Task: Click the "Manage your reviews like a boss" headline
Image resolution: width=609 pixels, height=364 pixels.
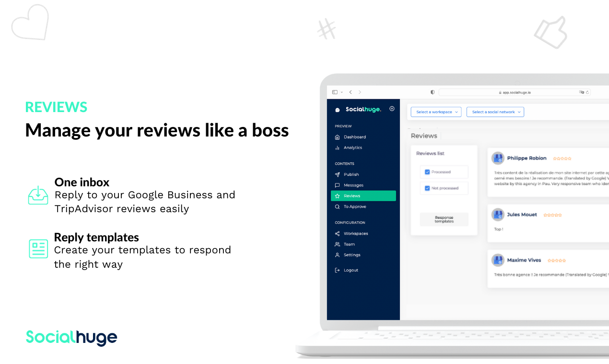Action: click(157, 130)
